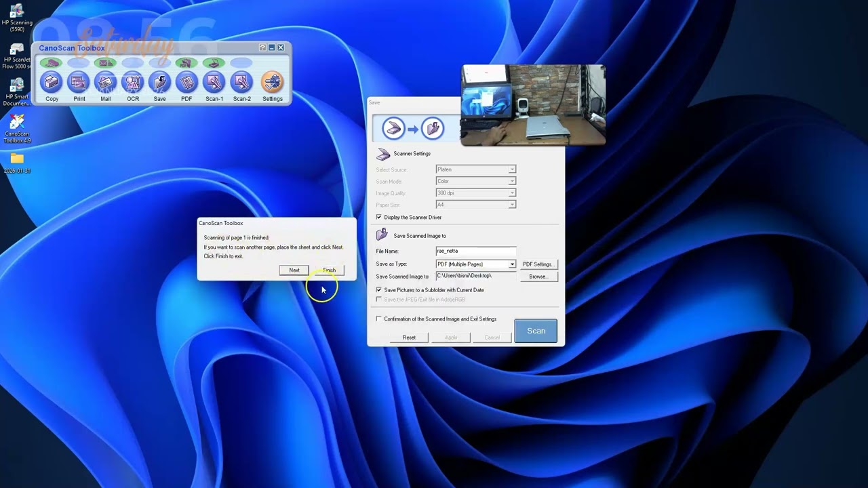Open PDF Settings in the Save window
Viewport: 868px width, 488px height.
[x=538, y=264]
